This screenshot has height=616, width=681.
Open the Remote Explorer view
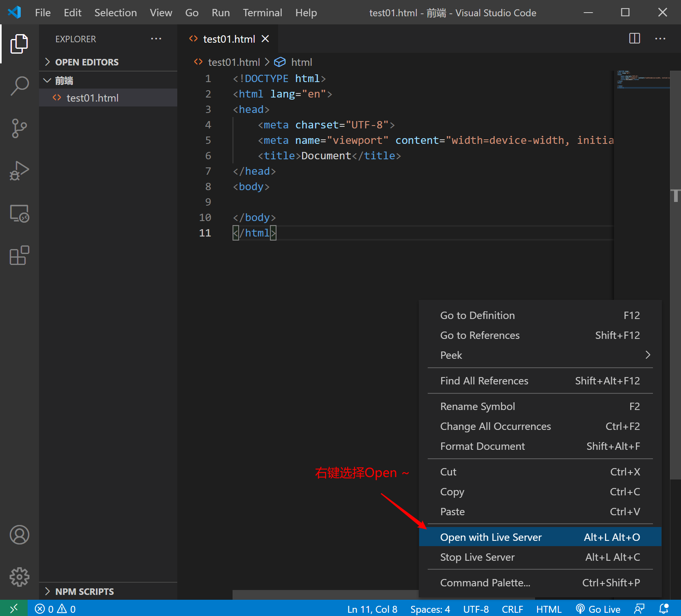tap(19, 213)
